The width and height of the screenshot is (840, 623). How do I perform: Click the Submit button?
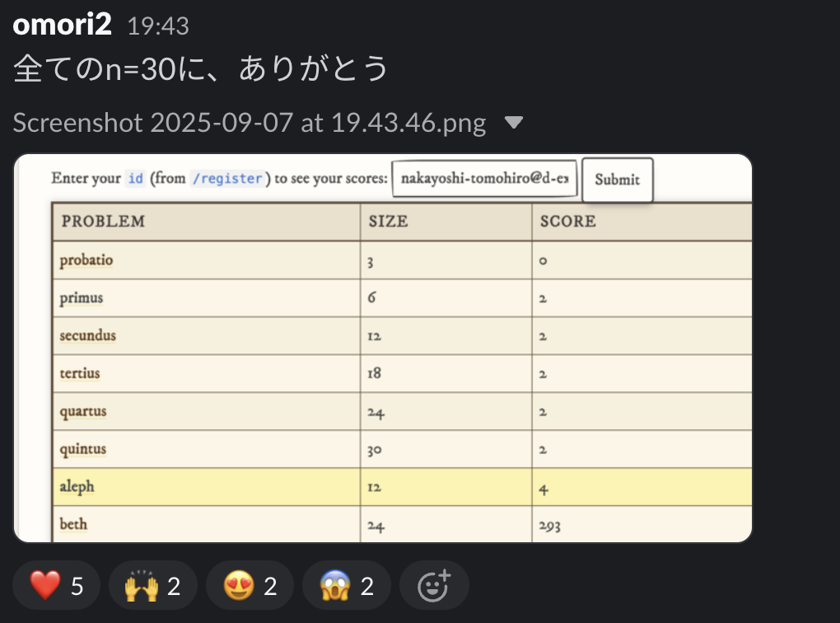(617, 179)
